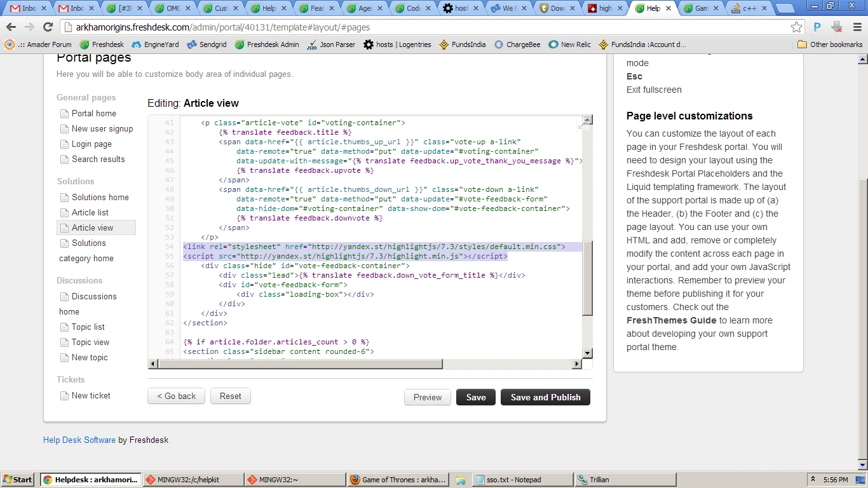Viewport: 868px width, 488px height.
Task: Open Solutions home page template
Action: tap(100, 197)
